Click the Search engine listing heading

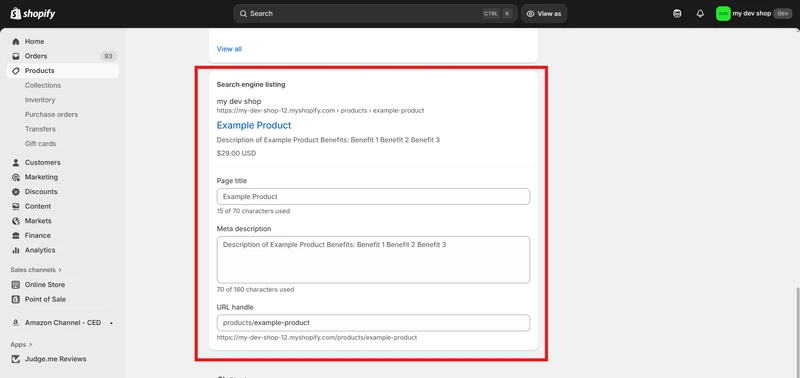pyautogui.click(x=251, y=85)
